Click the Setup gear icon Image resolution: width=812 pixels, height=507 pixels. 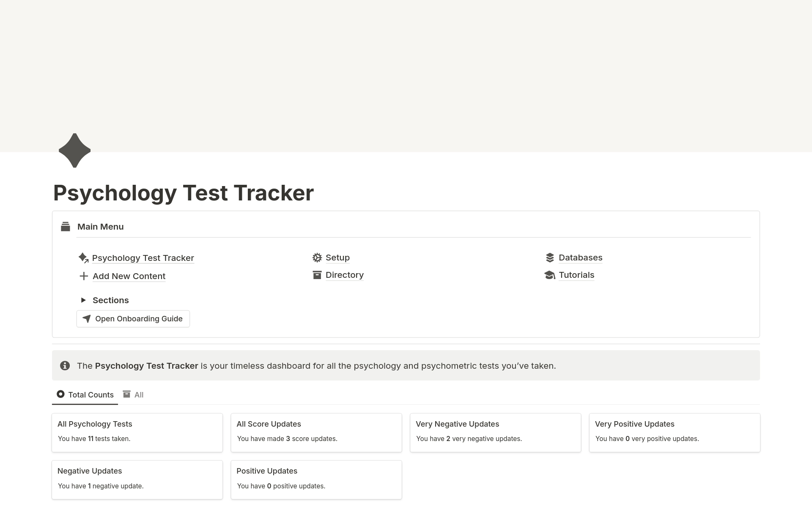click(x=317, y=257)
